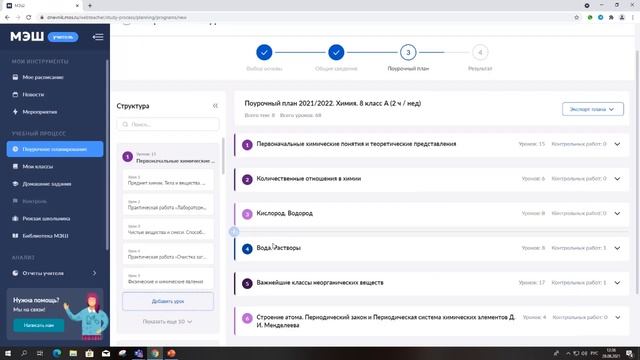640x360 pixels.
Task: Open My classes in the sidebar
Action: click(33, 167)
